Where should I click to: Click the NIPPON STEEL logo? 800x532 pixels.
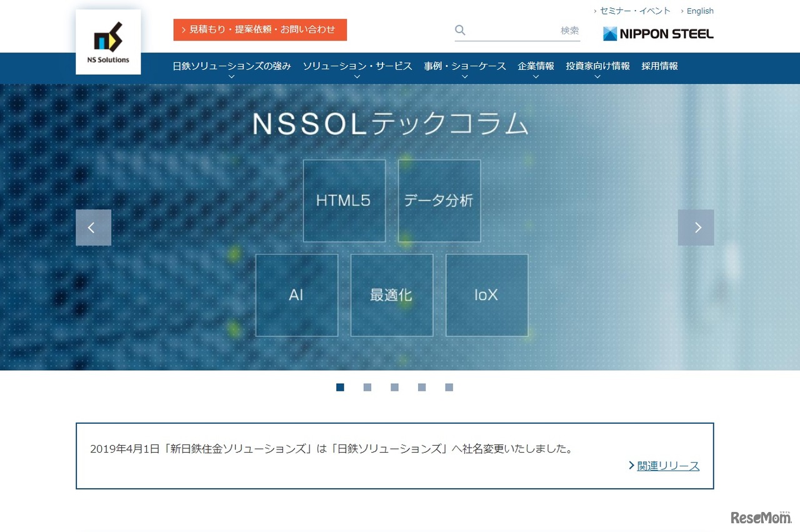pos(657,33)
